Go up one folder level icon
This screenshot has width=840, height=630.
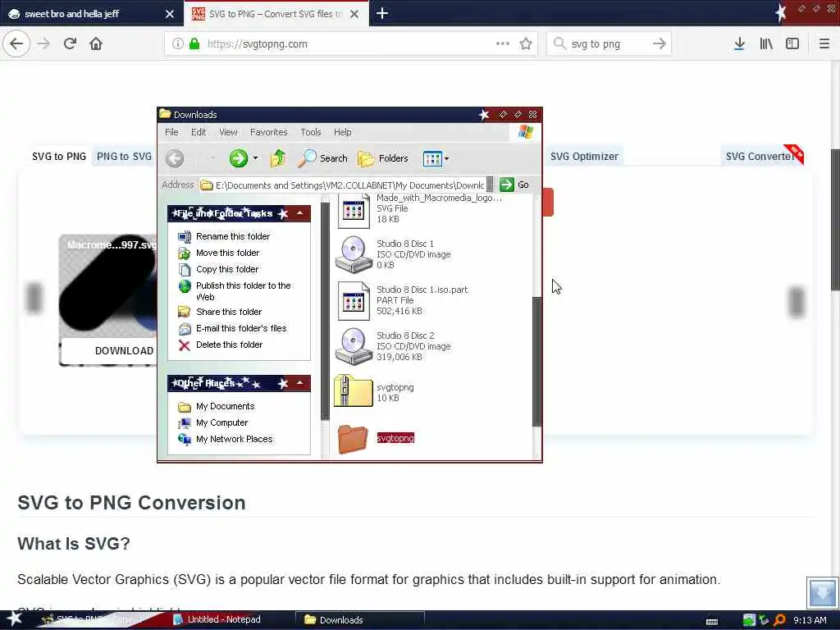277,158
